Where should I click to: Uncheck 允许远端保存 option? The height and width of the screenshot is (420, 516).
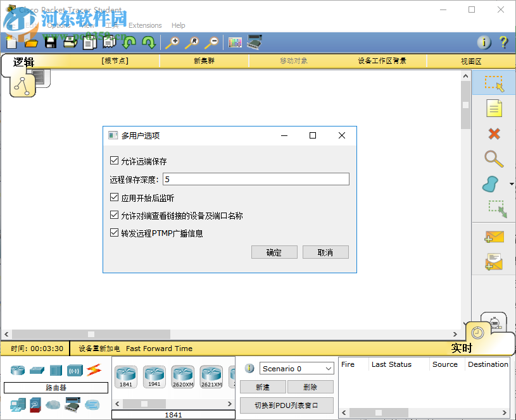[115, 161]
